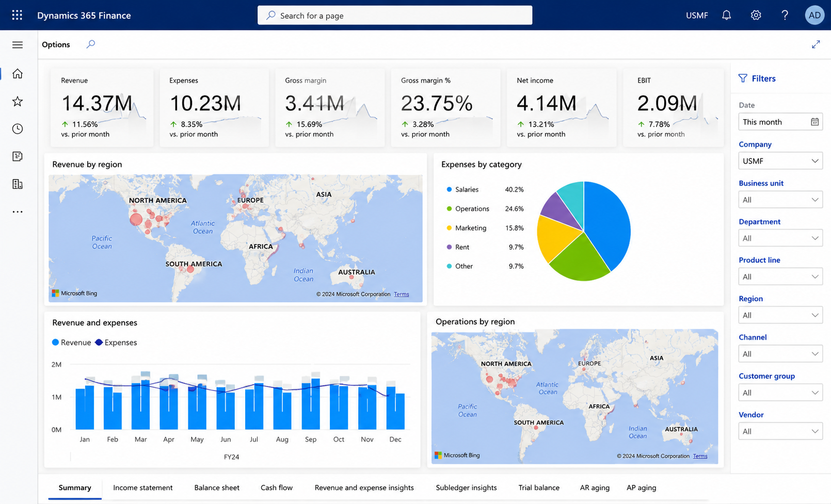Click the Search for a page box
The image size is (831, 504).
point(395,15)
